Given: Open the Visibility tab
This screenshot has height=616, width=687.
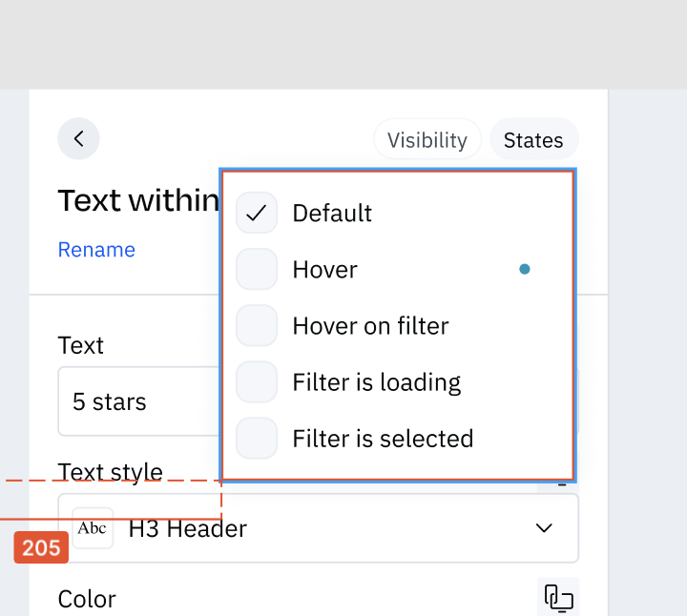Looking at the screenshot, I should (427, 140).
